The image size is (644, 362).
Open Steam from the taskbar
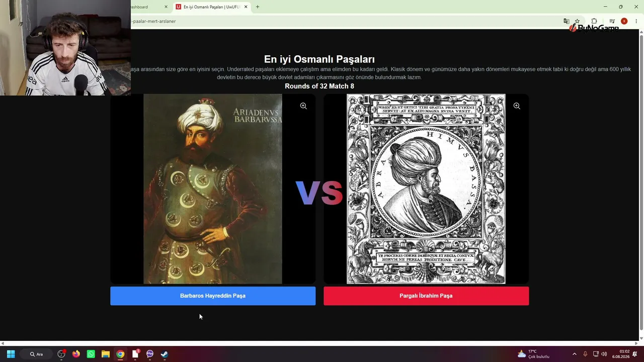(165, 354)
